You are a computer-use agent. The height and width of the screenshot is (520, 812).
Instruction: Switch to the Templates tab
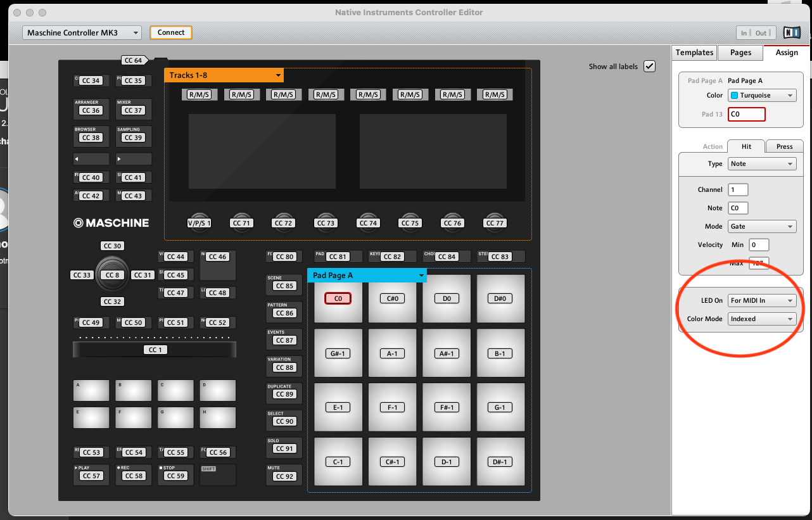point(694,53)
